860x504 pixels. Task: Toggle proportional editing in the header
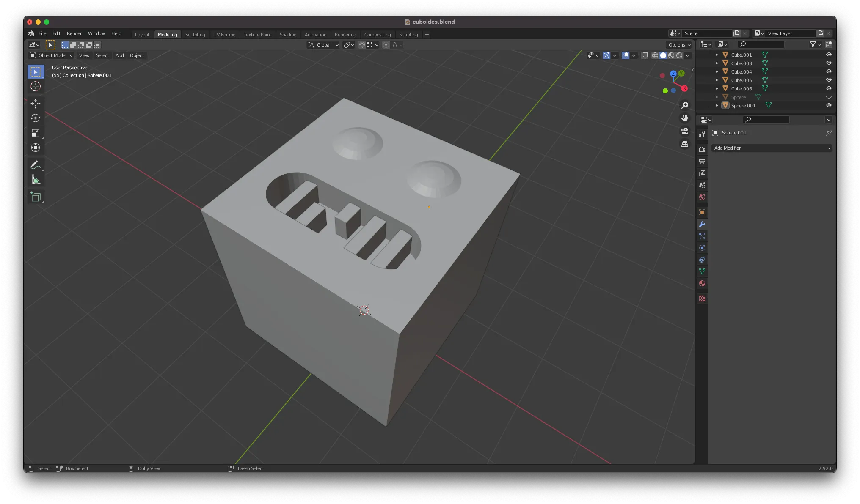point(386,45)
